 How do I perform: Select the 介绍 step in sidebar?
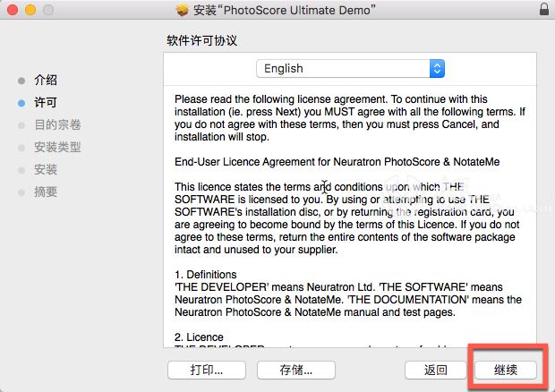(46, 80)
